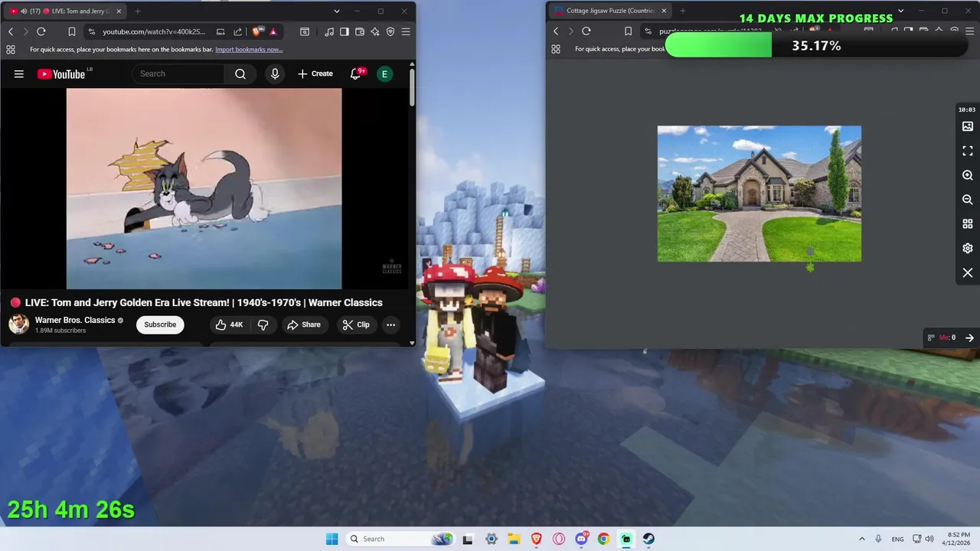
Task: Open the playlist music note icon in Brave
Action: tap(329, 31)
